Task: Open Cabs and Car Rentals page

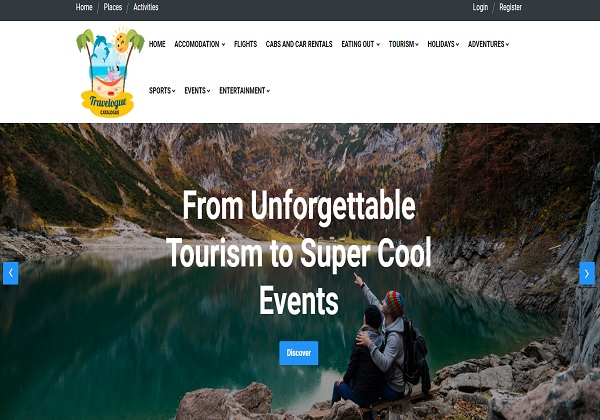Action: (299, 44)
